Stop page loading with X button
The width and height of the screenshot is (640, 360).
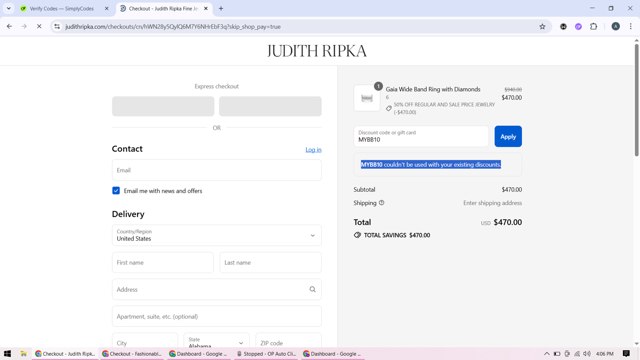(x=39, y=27)
